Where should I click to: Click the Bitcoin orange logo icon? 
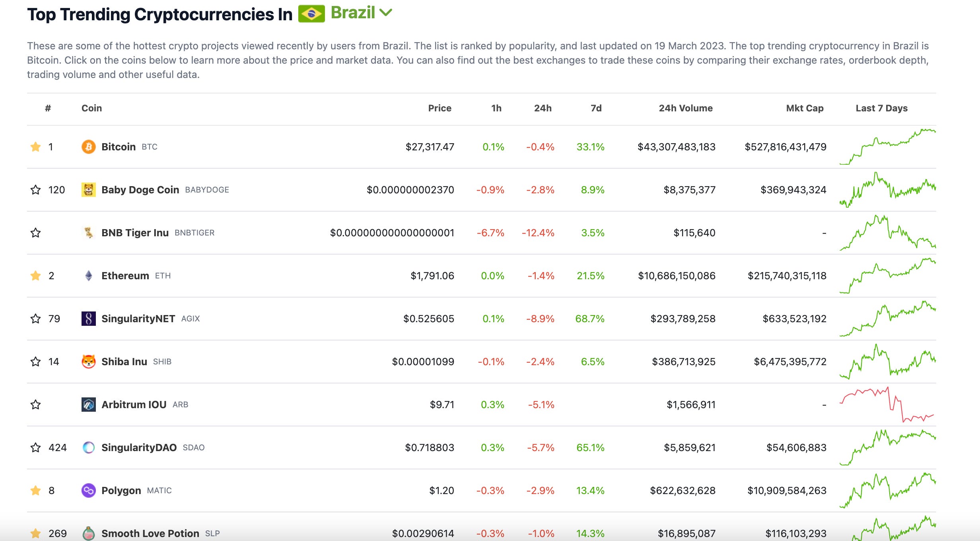point(88,147)
